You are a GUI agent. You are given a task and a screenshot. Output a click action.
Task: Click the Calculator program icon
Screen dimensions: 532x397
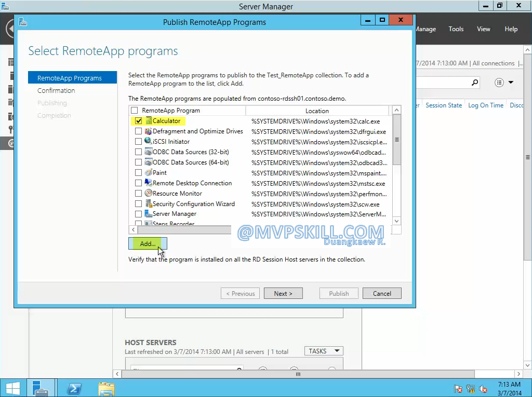point(148,121)
